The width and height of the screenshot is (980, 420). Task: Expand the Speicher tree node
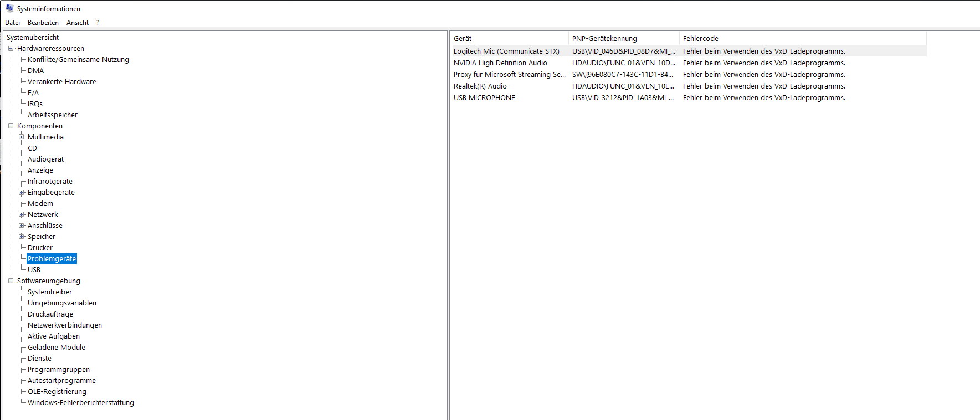pyautogui.click(x=22, y=237)
